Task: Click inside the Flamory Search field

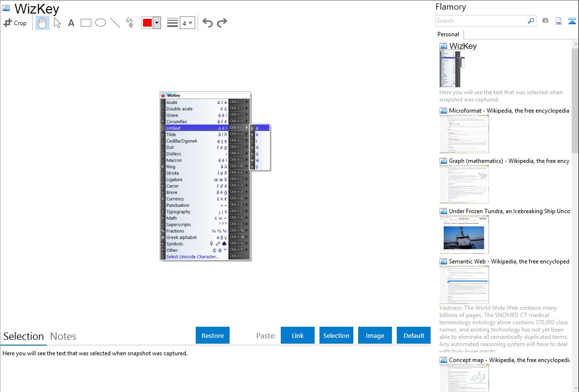Action: [481, 21]
